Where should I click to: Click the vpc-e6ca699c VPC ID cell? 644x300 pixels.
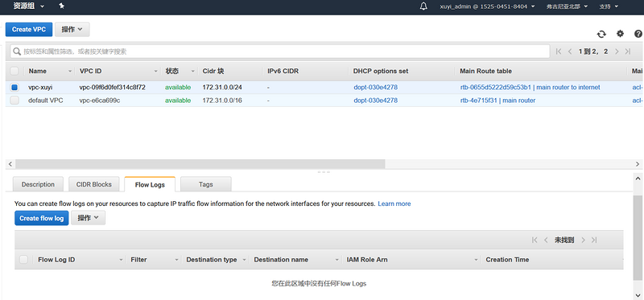pos(100,101)
